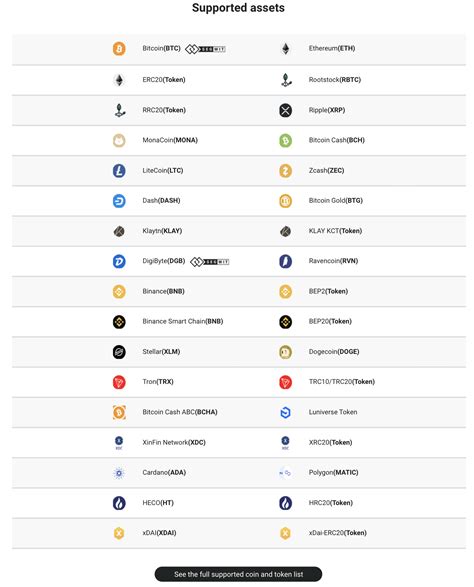Viewport: 474px width, 587px height.
Task: Click the Ethereum diamond icon
Action: click(x=285, y=49)
